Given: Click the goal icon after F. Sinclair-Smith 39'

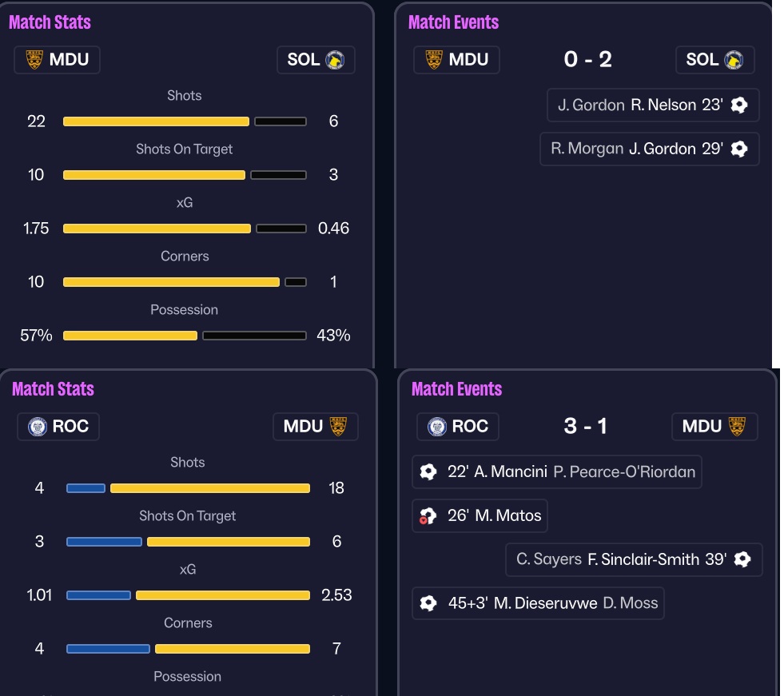Looking at the screenshot, I should tap(742, 559).
